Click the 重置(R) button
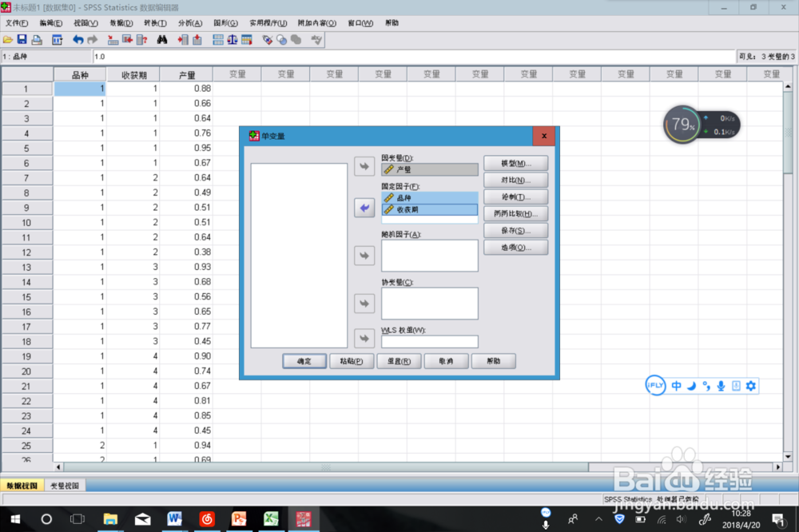The width and height of the screenshot is (799, 532). coord(399,361)
